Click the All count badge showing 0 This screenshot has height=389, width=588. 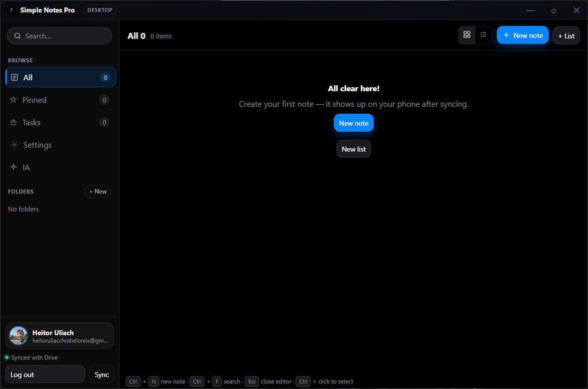(x=105, y=77)
